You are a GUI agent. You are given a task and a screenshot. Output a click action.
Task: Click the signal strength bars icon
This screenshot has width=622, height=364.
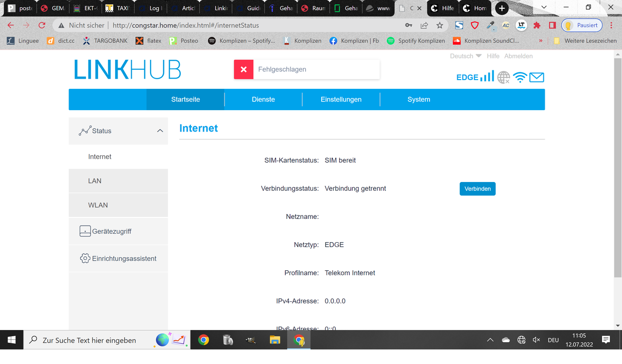(x=487, y=77)
